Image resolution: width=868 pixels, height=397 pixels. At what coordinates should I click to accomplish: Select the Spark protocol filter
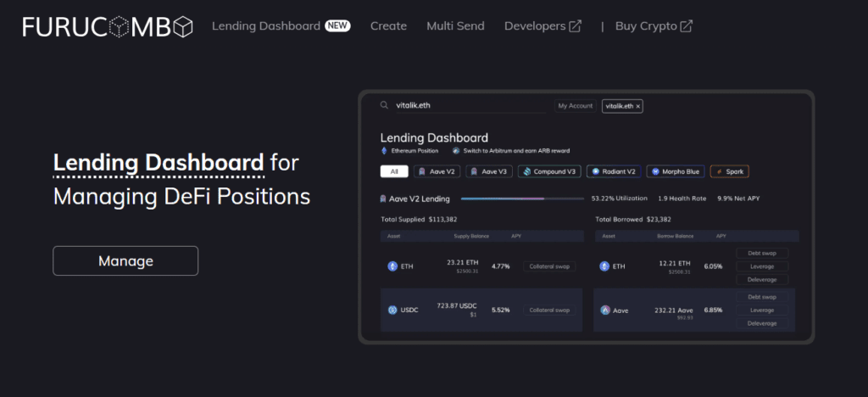[x=729, y=171]
